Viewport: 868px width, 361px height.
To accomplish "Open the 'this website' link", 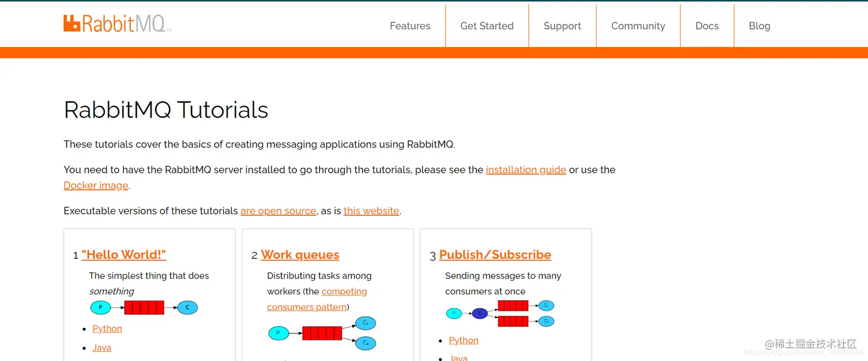I will (371, 211).
